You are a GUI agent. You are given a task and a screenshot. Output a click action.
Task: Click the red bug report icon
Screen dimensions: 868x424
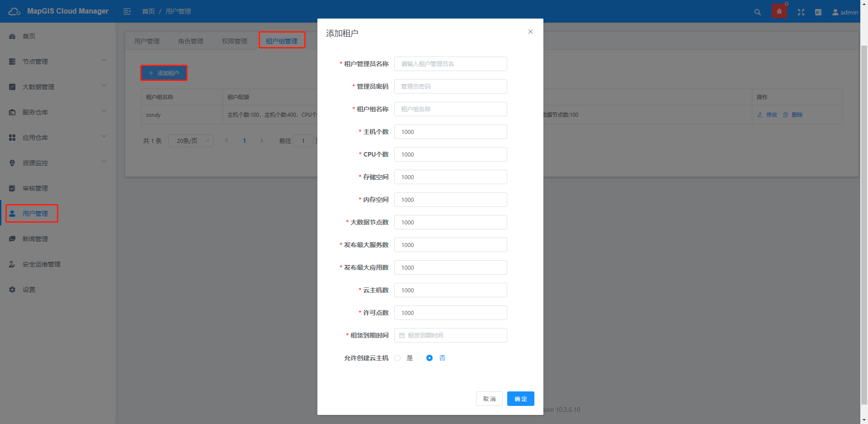click(x=779, y=11)
